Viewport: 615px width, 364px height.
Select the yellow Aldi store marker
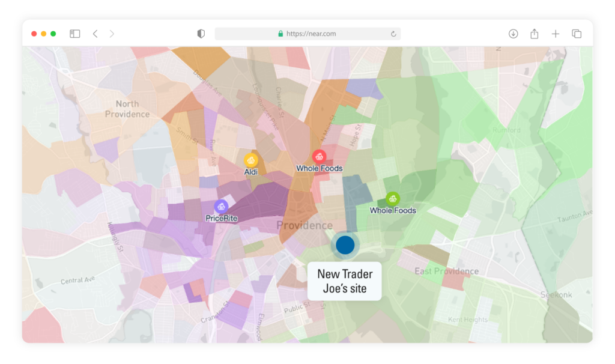click(x=251, y=160)
